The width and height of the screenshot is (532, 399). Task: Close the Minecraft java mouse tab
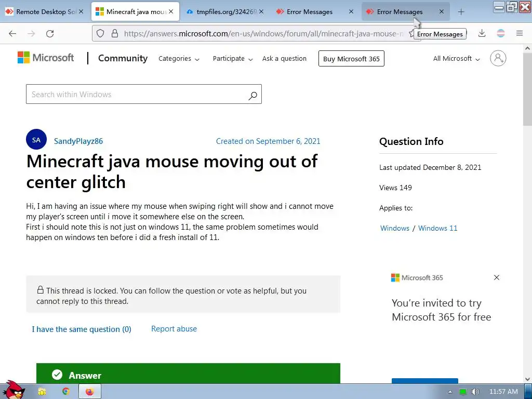[x=171, y=11]
